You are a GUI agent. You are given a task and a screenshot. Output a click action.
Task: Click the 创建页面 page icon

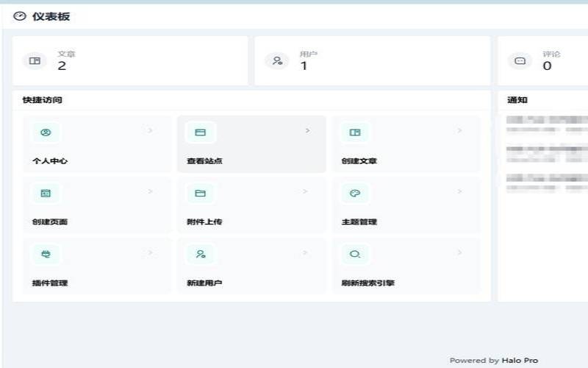tap(46, 194)
